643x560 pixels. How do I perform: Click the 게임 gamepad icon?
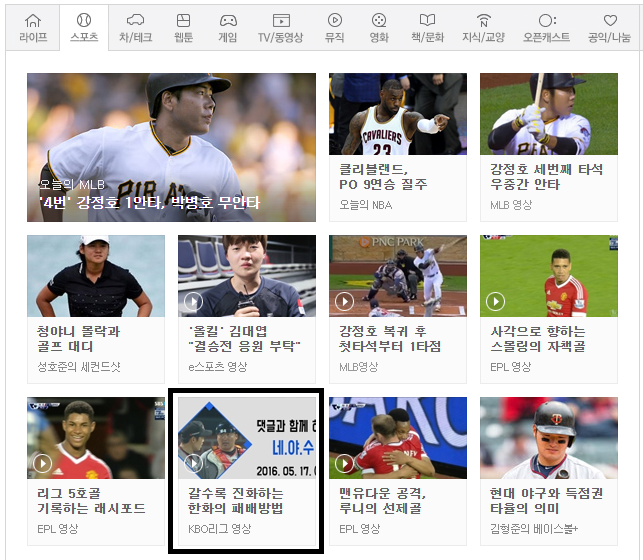coord(228,20)
